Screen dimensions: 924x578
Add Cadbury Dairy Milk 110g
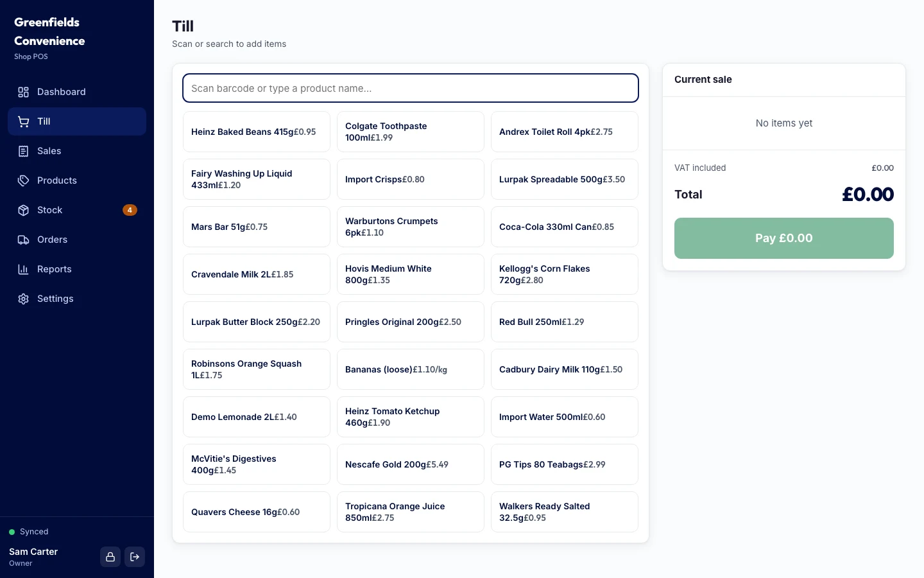tap(565, 369)
